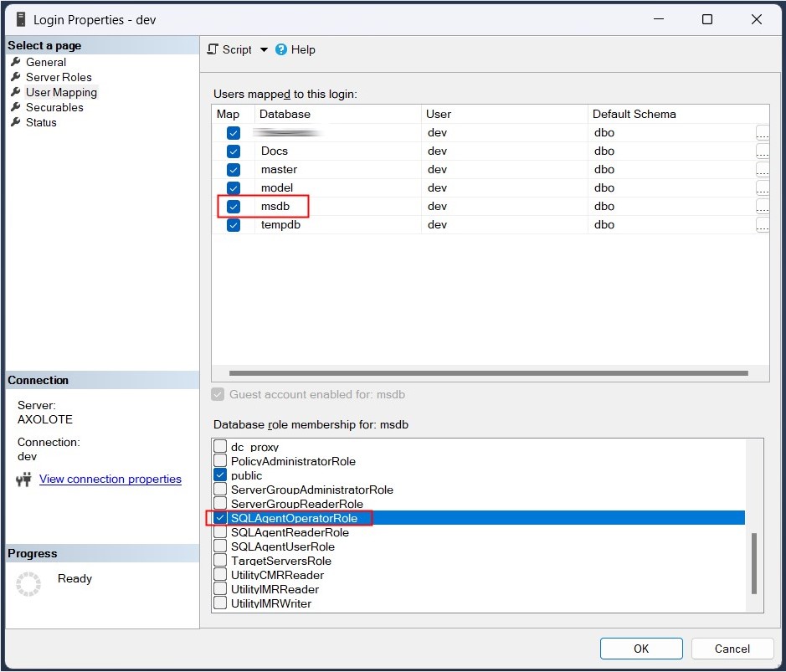Open schema browse button for tempdb row

coord(762,225)
